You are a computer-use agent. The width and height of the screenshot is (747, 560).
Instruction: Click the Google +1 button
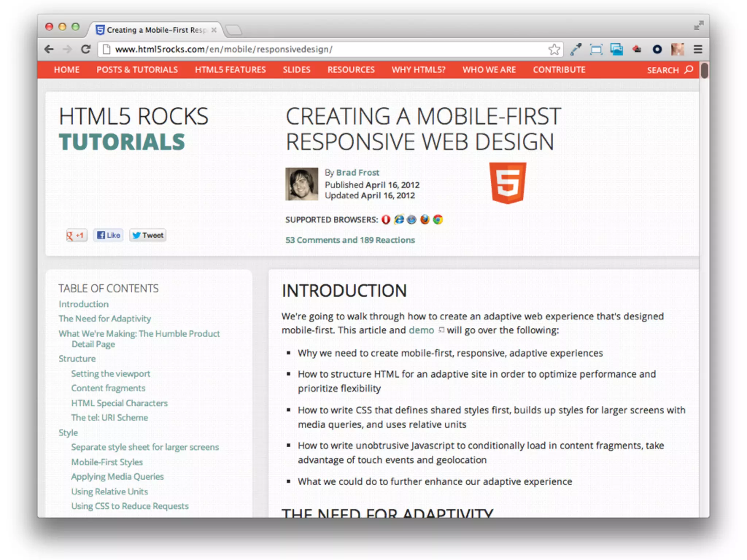coord(76,235)
